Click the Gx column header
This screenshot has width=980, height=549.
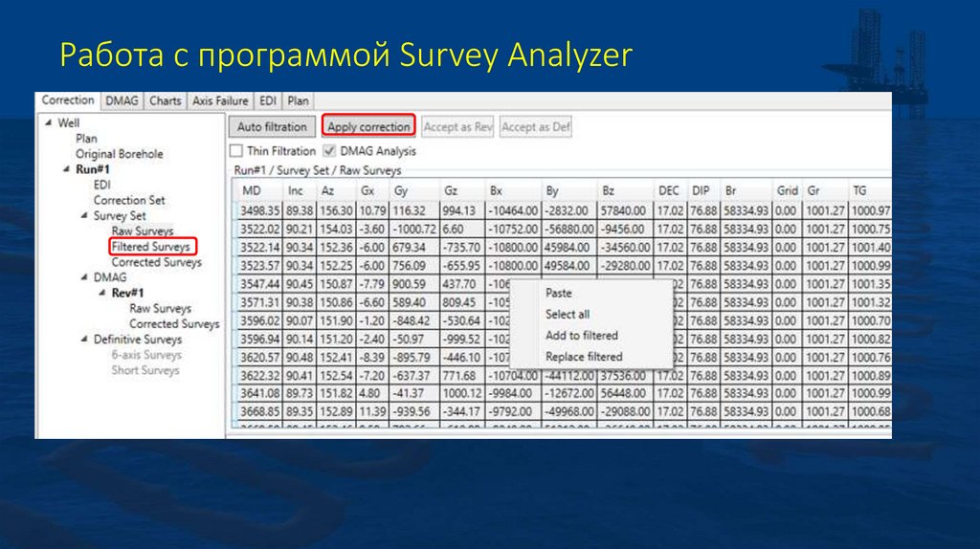click(372, 191)
